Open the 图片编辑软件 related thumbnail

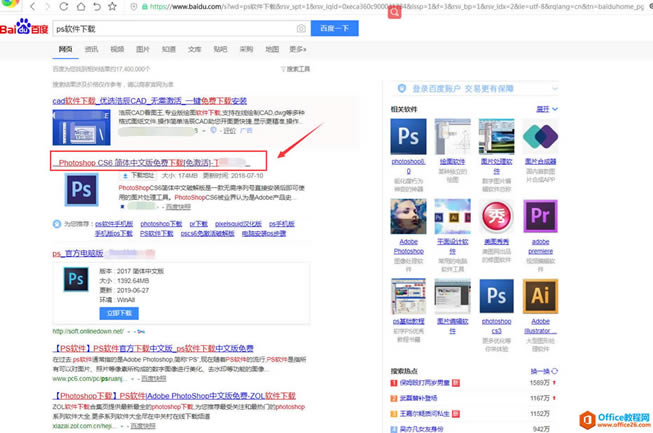point(453,296)
